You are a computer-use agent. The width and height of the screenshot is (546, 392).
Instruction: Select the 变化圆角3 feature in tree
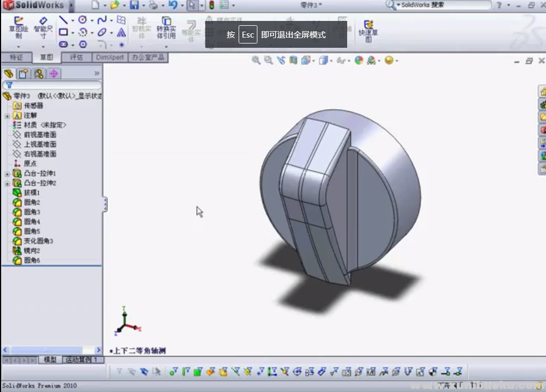coord(38,241)
